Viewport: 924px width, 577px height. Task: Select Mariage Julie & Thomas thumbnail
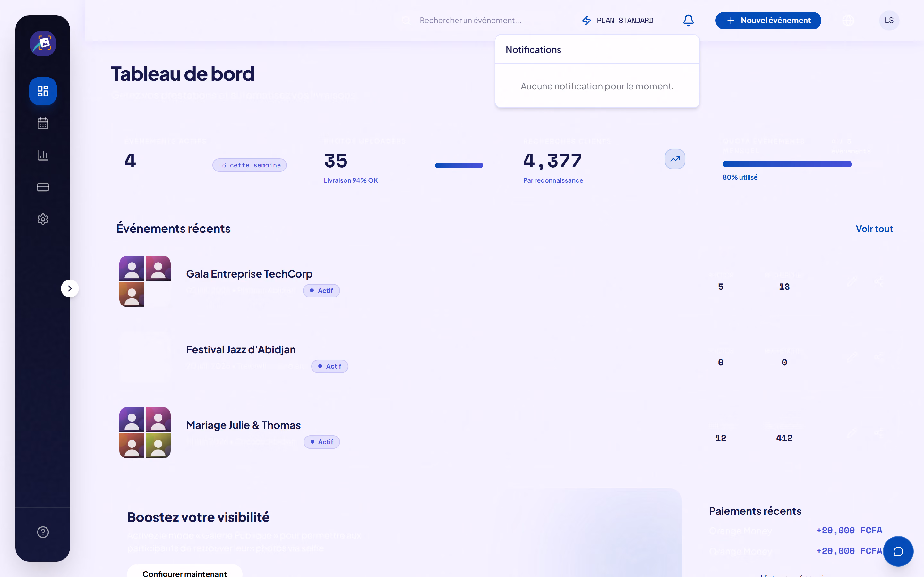click(145, 432)
